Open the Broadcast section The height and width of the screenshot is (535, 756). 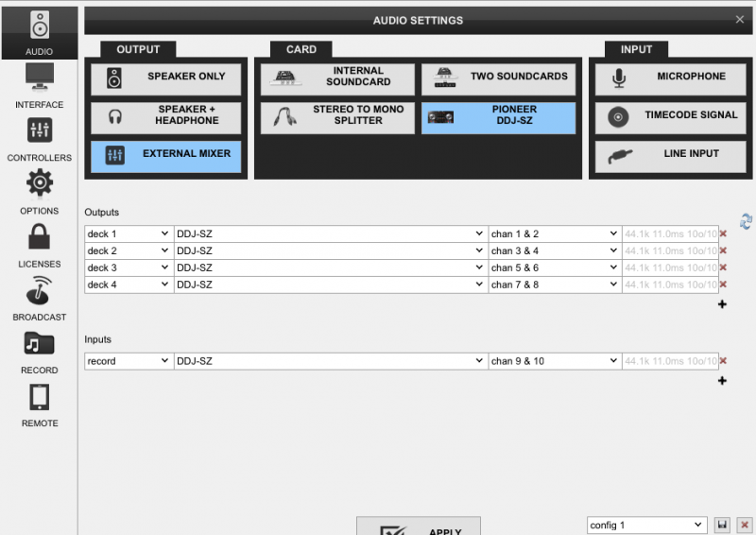point(40,299)
